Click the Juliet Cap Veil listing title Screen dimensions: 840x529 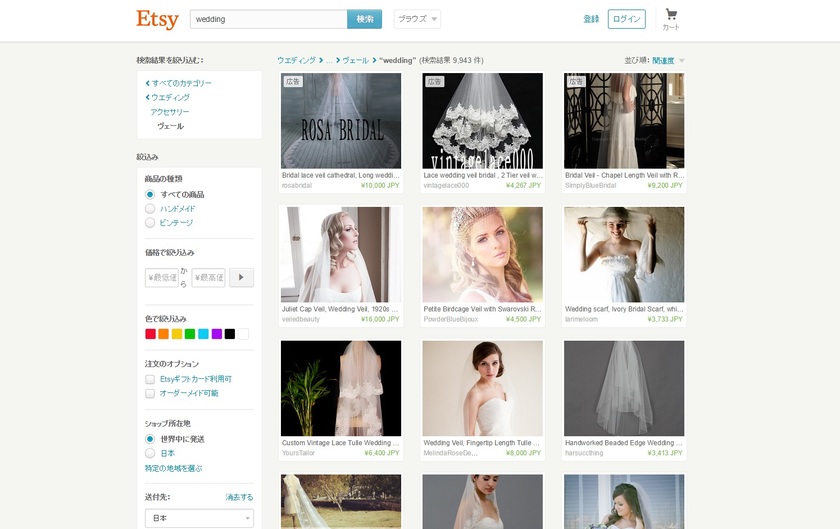[x=340, y=309]
